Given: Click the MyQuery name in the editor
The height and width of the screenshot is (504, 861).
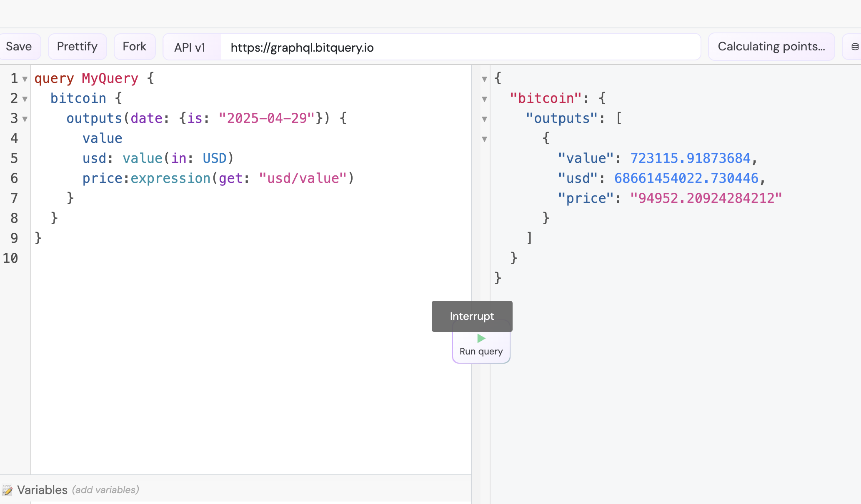Looking at the screenshot, I should pyautogui.click(x=110, y=78).
